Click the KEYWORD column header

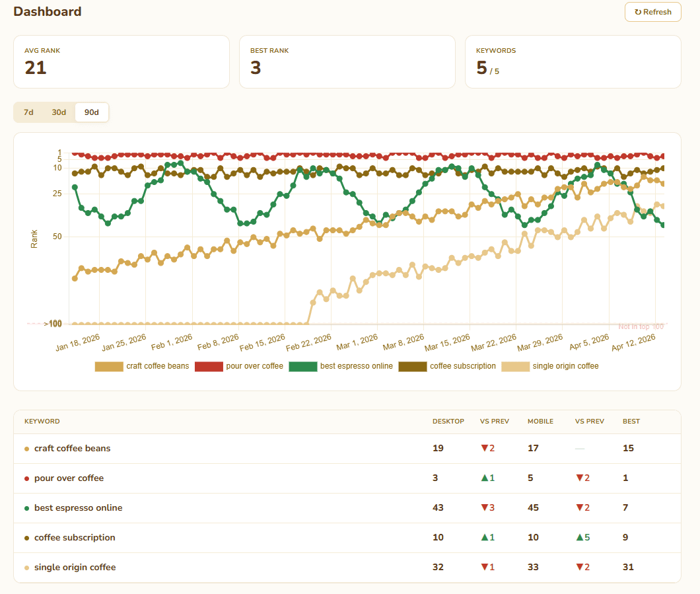coord(42,421)
